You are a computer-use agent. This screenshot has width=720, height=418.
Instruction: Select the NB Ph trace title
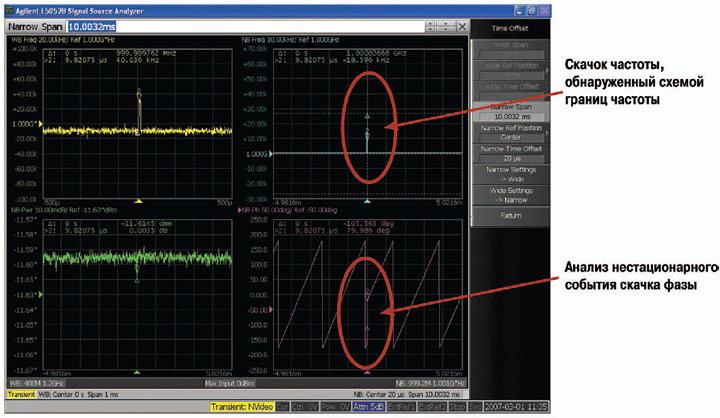[287, 210]
